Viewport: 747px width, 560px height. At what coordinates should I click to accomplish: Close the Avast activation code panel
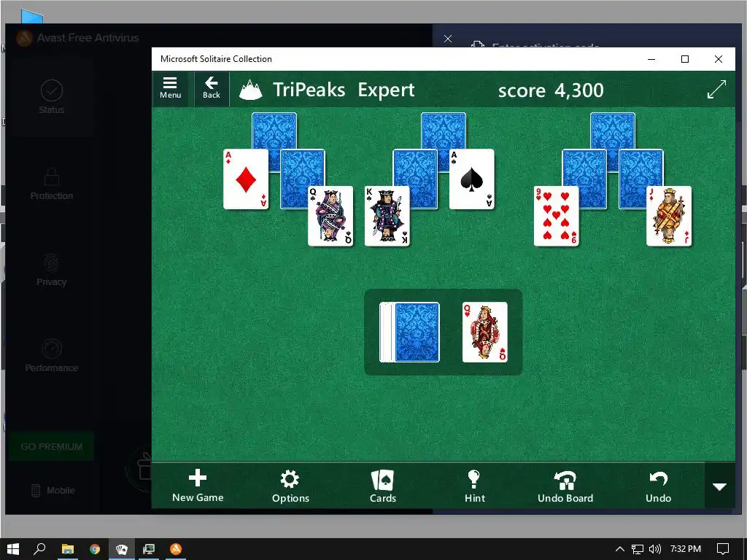(x=448, y=39)
